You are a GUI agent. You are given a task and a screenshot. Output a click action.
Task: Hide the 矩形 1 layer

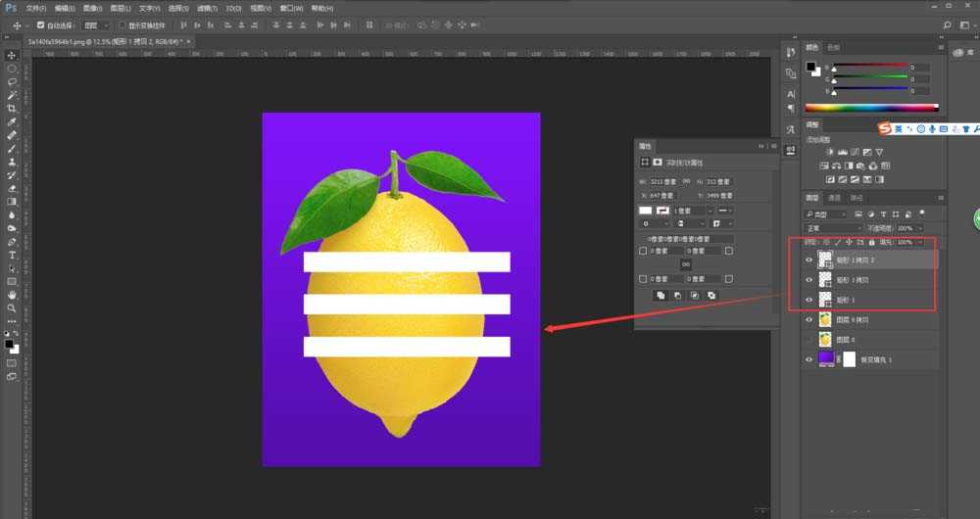(808, 300)
